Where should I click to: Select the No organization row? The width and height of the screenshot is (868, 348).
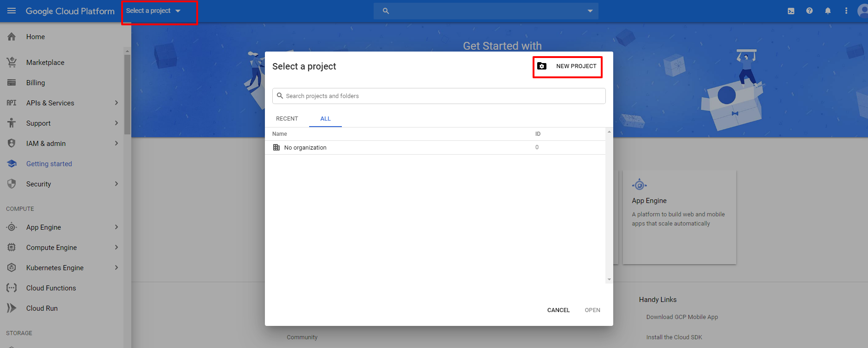click(305, 148)
